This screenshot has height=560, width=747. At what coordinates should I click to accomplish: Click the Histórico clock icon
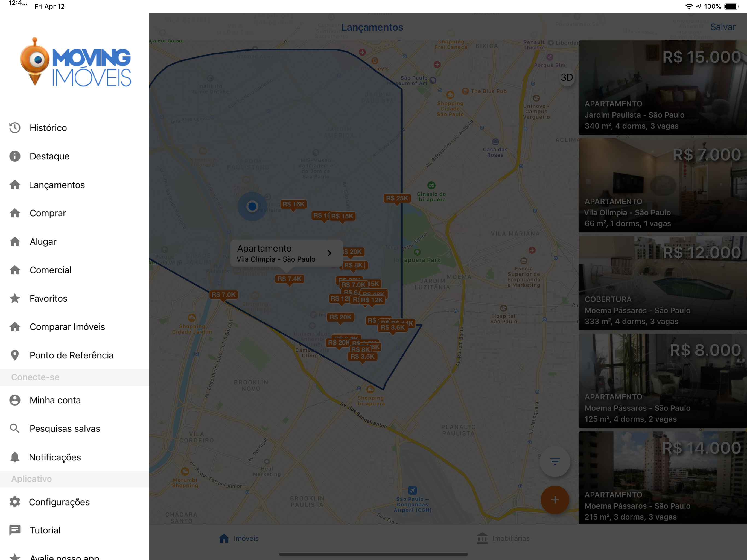point(15,128)
